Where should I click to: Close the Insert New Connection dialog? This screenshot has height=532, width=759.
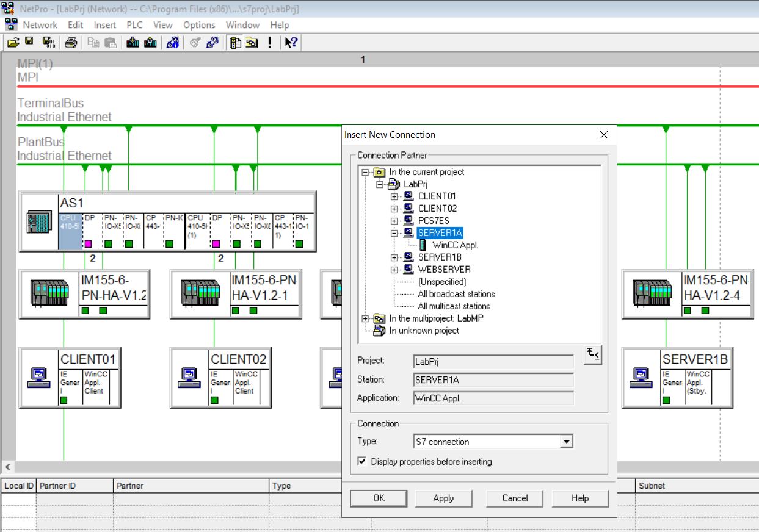pos(604,135)
